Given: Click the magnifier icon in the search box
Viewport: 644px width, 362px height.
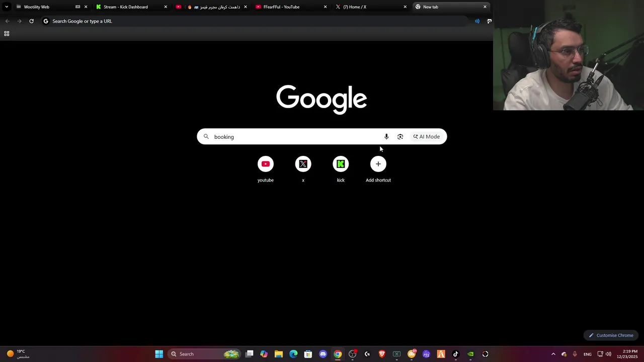Looking at the screenshot, I should [206, 137].
